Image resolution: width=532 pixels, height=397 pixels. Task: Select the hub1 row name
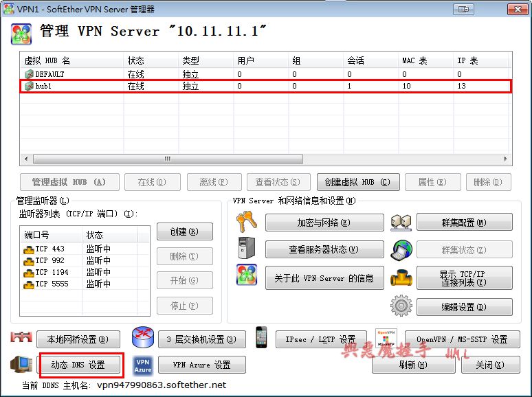tap(43, 86)
